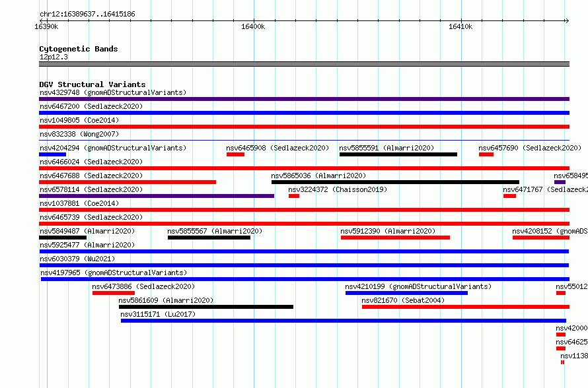Open the nsv5912390 (Almarri2020) label
The width and height of the screenshot is (588, 388).
click(388, 231)
